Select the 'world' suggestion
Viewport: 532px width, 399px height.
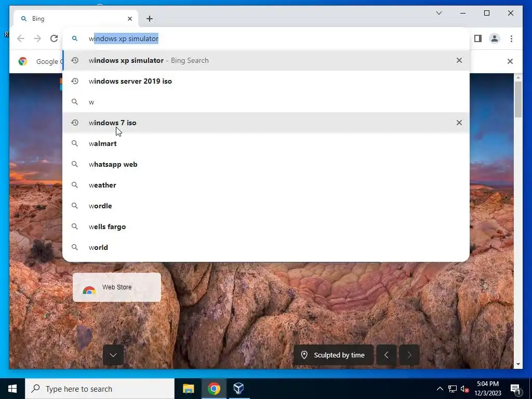pos(266,247)
